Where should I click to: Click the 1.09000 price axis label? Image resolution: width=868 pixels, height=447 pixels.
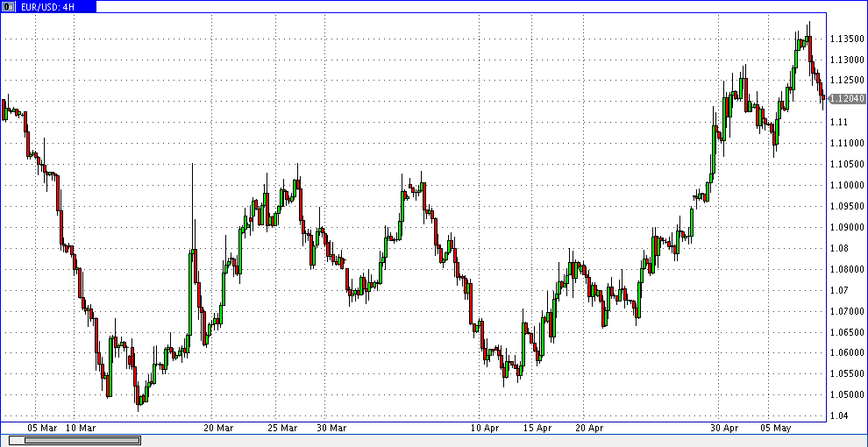(x=847, y=227)
